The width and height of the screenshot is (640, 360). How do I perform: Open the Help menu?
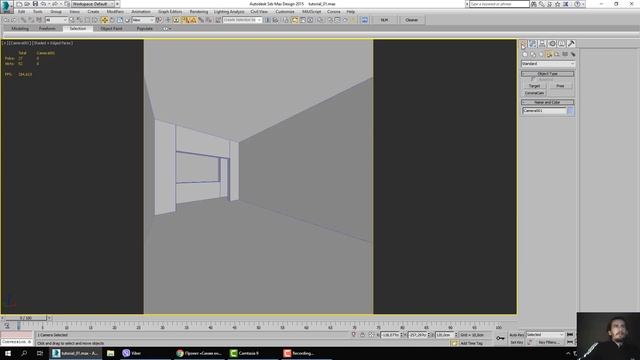351,12
